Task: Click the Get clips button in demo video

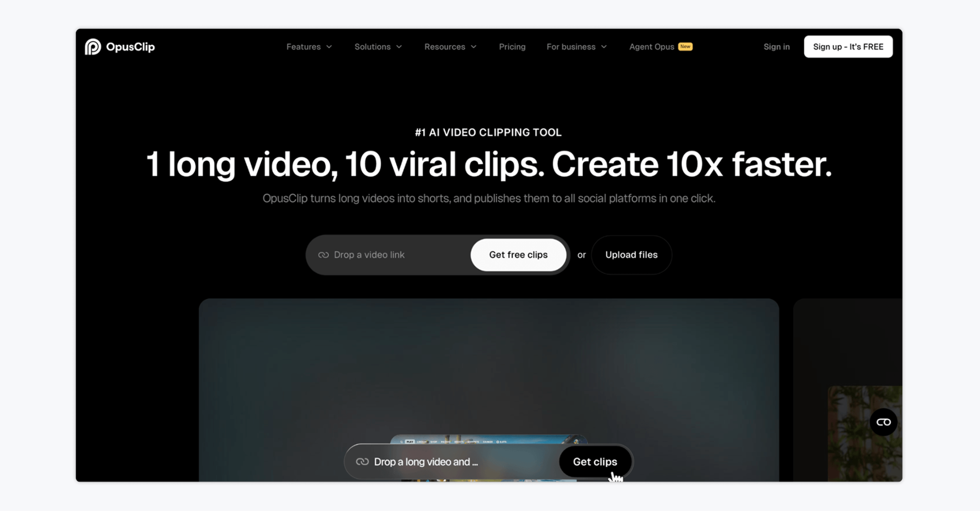Action: (x=595, y=462)
